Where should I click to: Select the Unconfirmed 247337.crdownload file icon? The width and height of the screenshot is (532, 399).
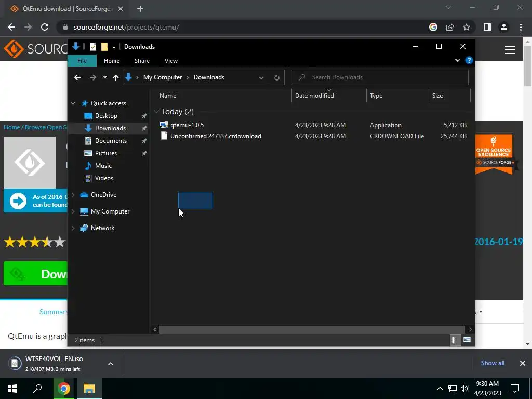pyautogui.click(x=164, y=136)
